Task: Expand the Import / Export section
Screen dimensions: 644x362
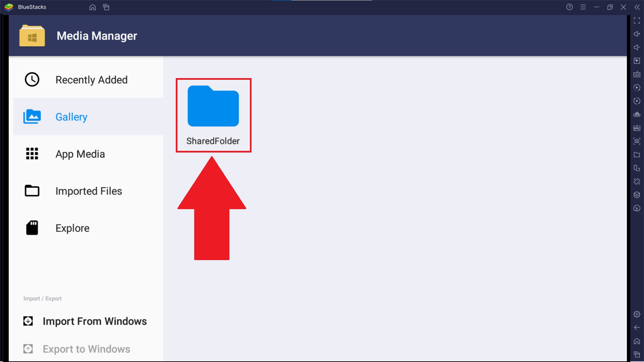Action: coord(42,298)
